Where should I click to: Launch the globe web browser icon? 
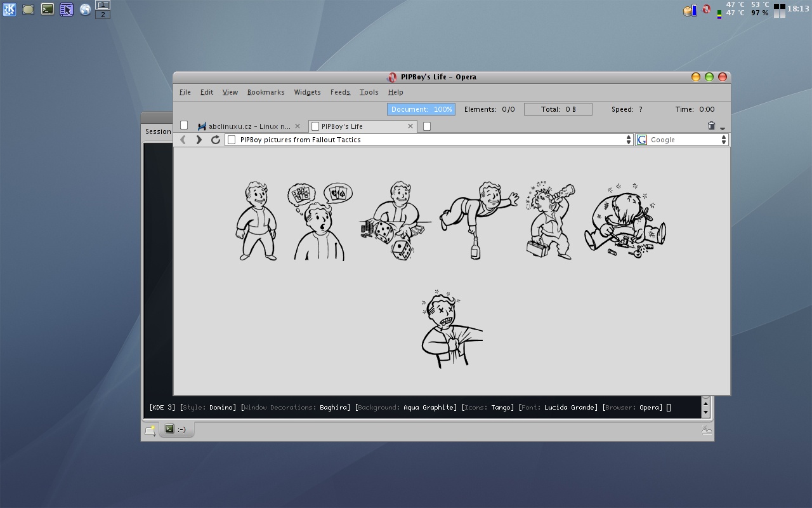85,10
